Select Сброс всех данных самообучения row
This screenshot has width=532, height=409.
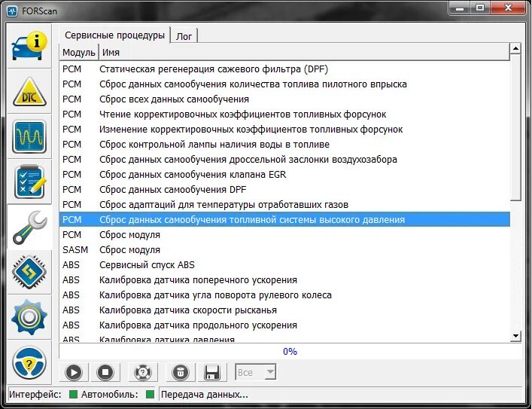tap(284, 99)
